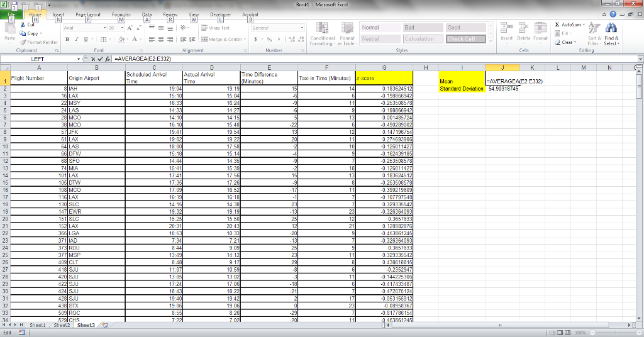This screenshot has width=644, height=337.
Task: Apply the Calculation cell style
Action: pyautogui.click(x=423, y=39)
